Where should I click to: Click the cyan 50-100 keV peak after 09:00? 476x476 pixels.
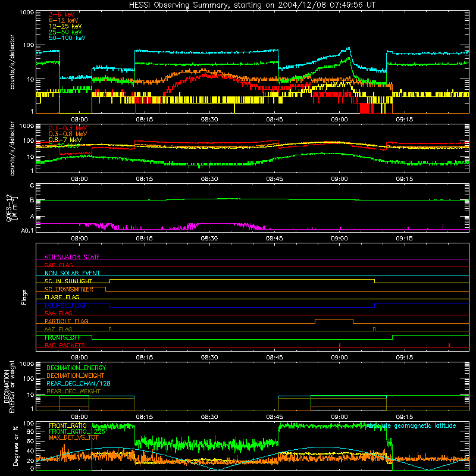pyautogui.click(x=349, y=48)
